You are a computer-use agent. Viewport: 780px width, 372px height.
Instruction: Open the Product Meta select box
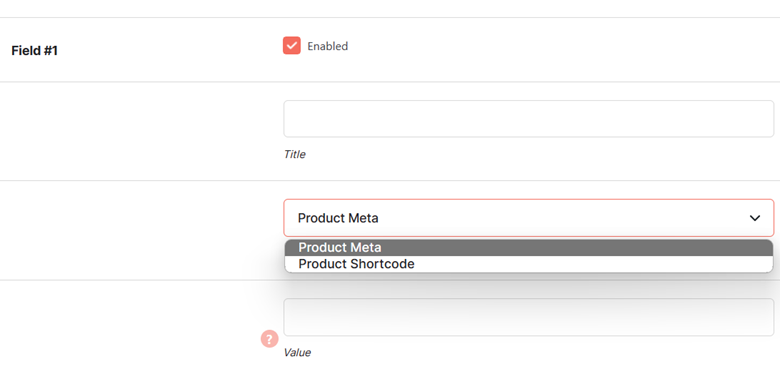529,218
